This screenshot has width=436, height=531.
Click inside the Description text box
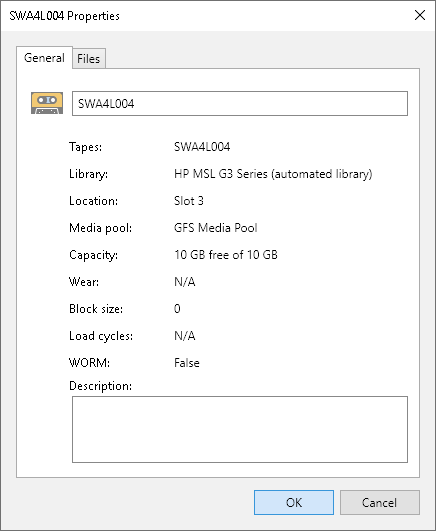tap(240, 429)
